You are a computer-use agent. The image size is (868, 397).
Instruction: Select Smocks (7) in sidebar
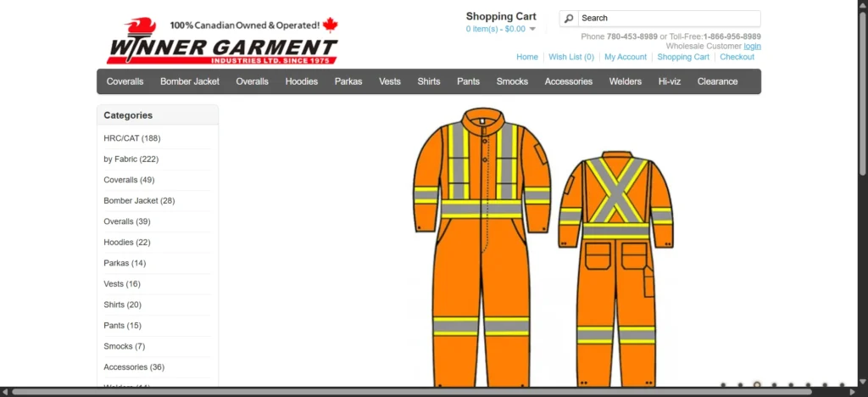pyautogui.click(x=124, y=346)
